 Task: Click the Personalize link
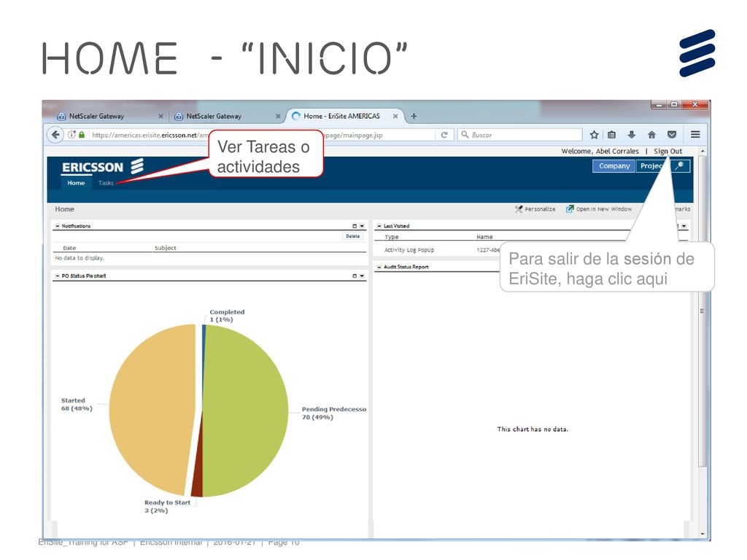click(540, 209)
